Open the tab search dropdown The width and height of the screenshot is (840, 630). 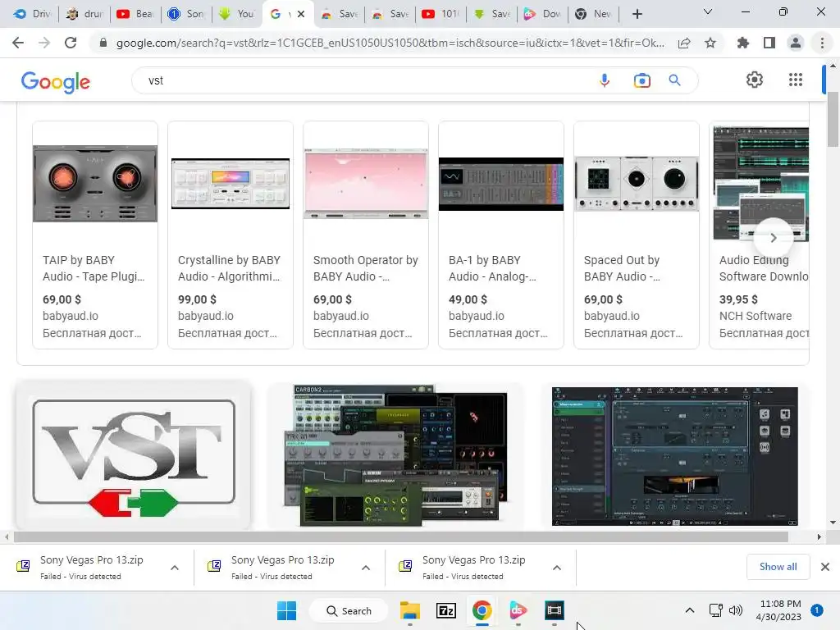tap(708, 11)
